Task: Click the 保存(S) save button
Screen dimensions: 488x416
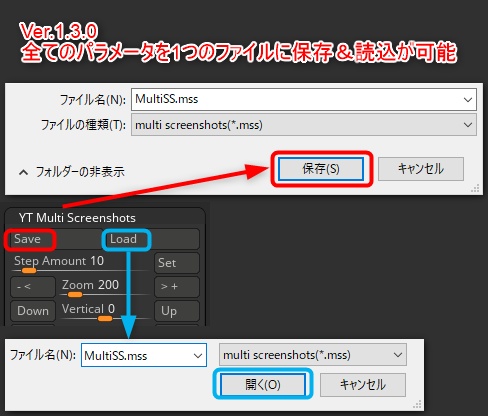Action: (321, 169)
